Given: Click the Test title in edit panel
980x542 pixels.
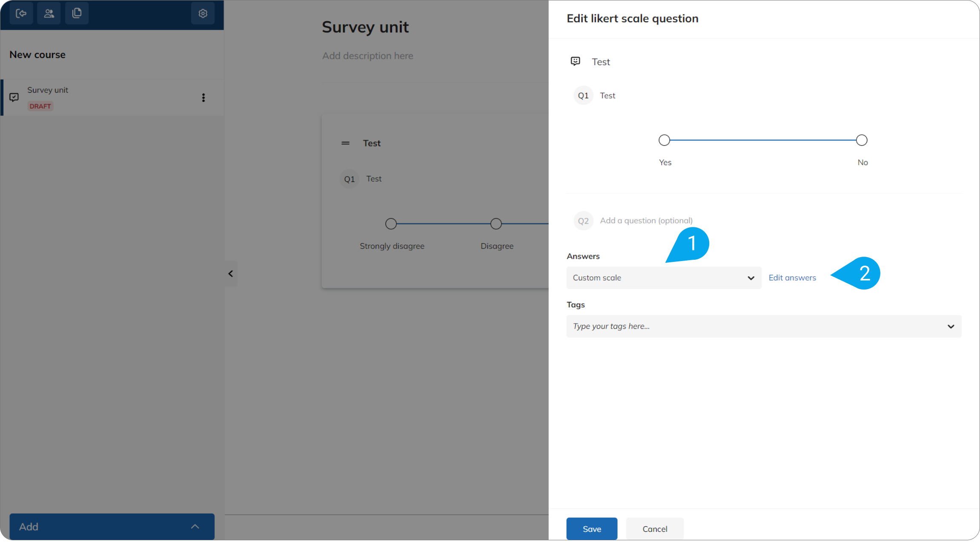Looking at the screenshot, I should 601,62.
